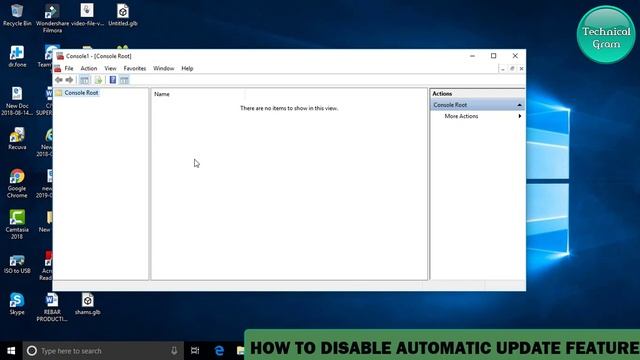Open the Recycle Bin desktop icon
Screen dimensions: 640x360
coord(17,15)
